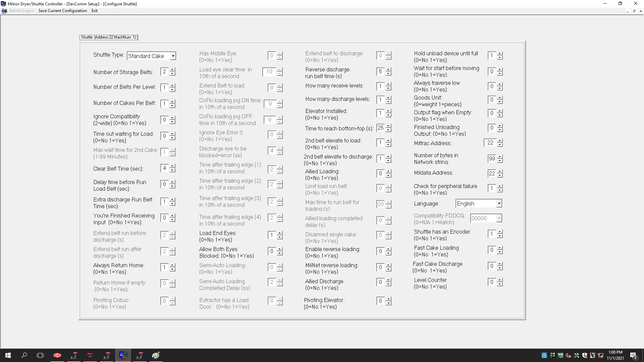Open Windows taskbar search

(x=24, y=355)
